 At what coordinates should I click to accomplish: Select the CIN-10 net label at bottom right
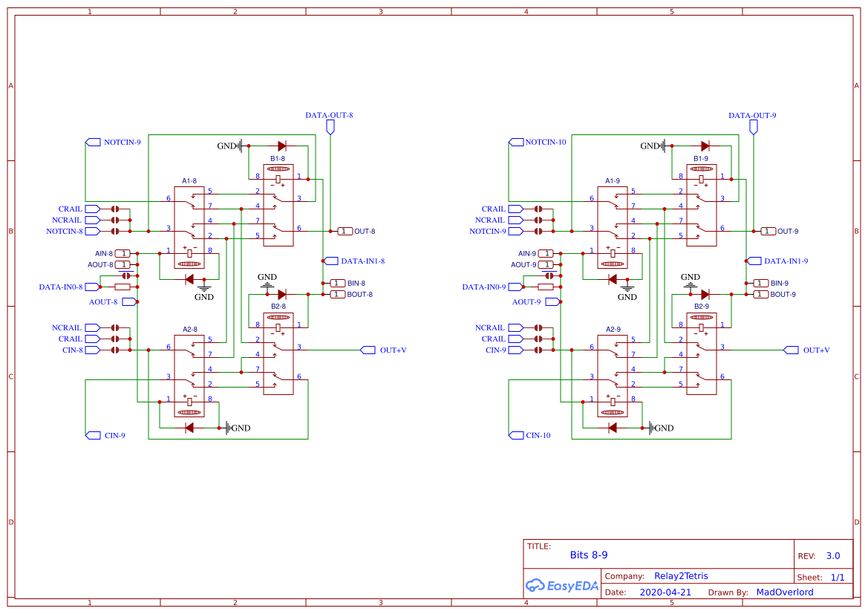(537, 434)
